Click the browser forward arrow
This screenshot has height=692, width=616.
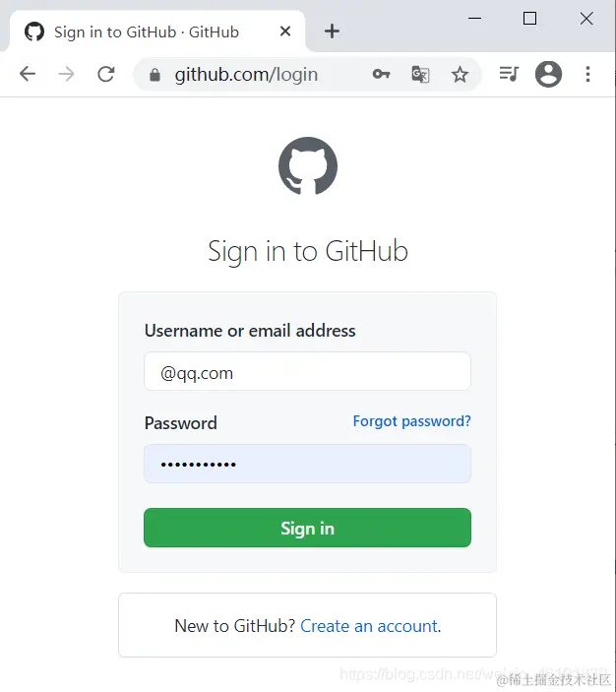tap(67, 74)
